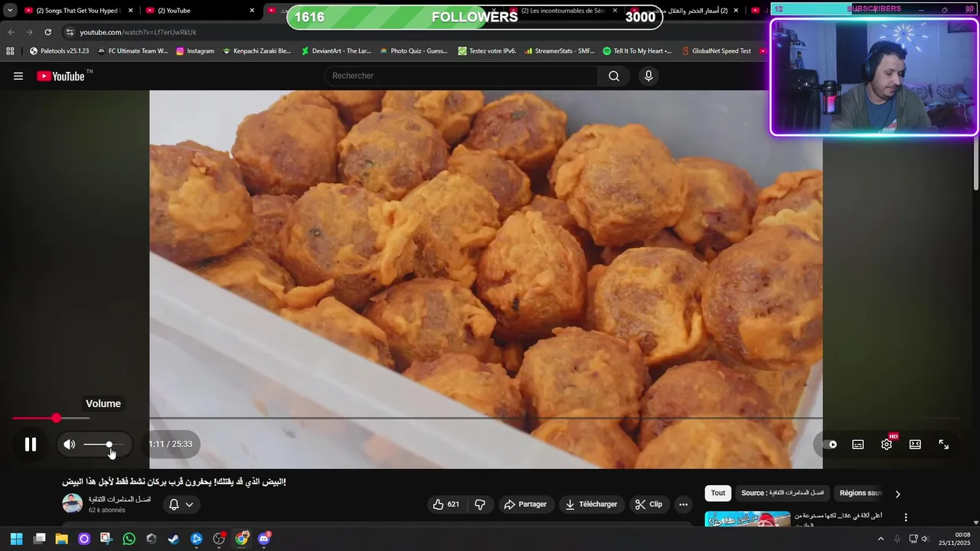Close the Les incontournables de Séo tab
The height and width of the screenshot is (551, 980).
(615, 11)
